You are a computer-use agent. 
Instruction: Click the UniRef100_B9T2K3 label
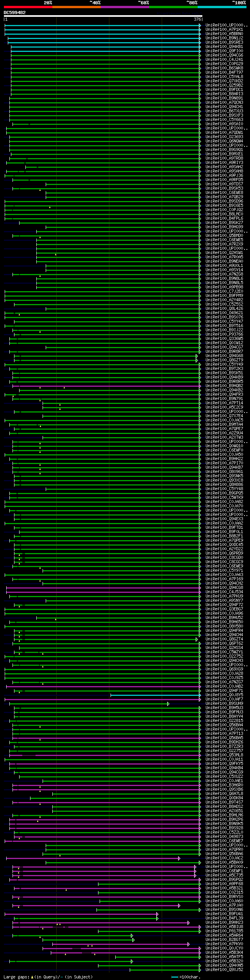(x=224, y=369)
